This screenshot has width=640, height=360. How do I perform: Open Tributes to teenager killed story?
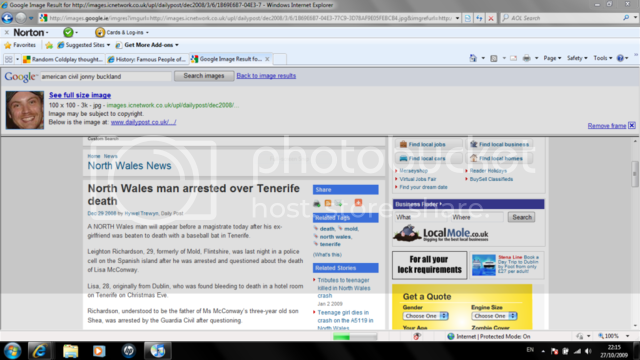click(344, 288)
